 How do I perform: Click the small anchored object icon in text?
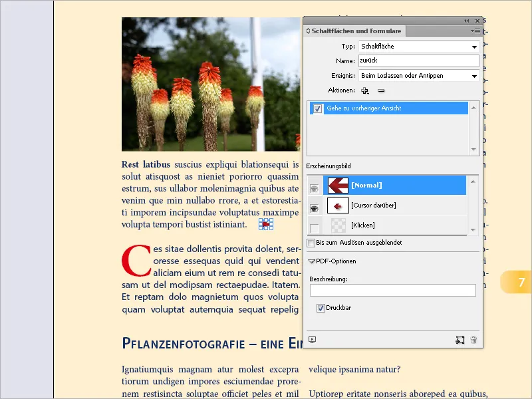click(265, 225)
